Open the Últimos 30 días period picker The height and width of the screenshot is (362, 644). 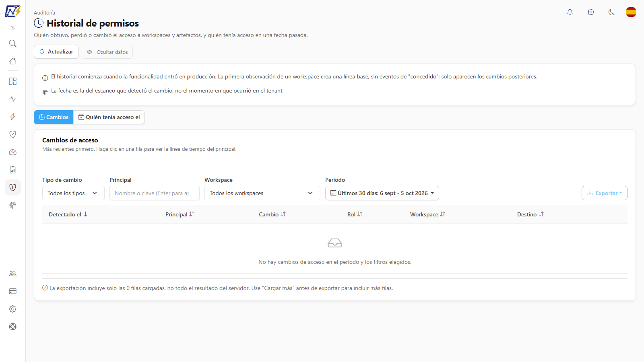pos(382,193)
